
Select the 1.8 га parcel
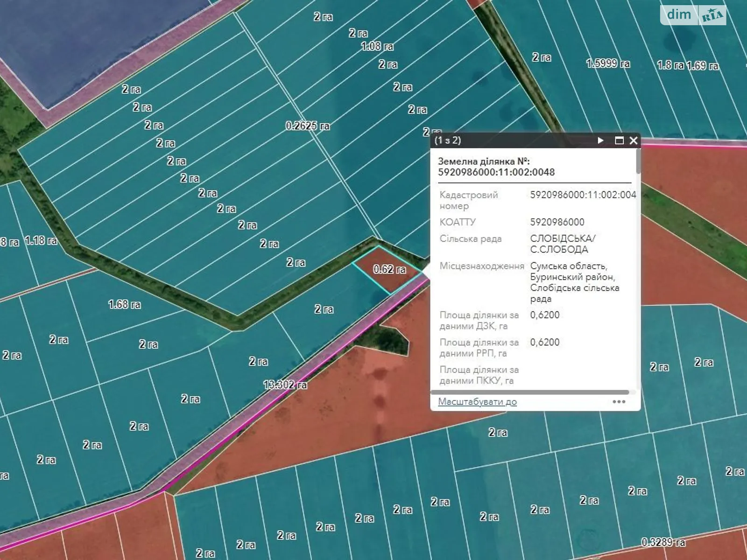tap(670, 65)
